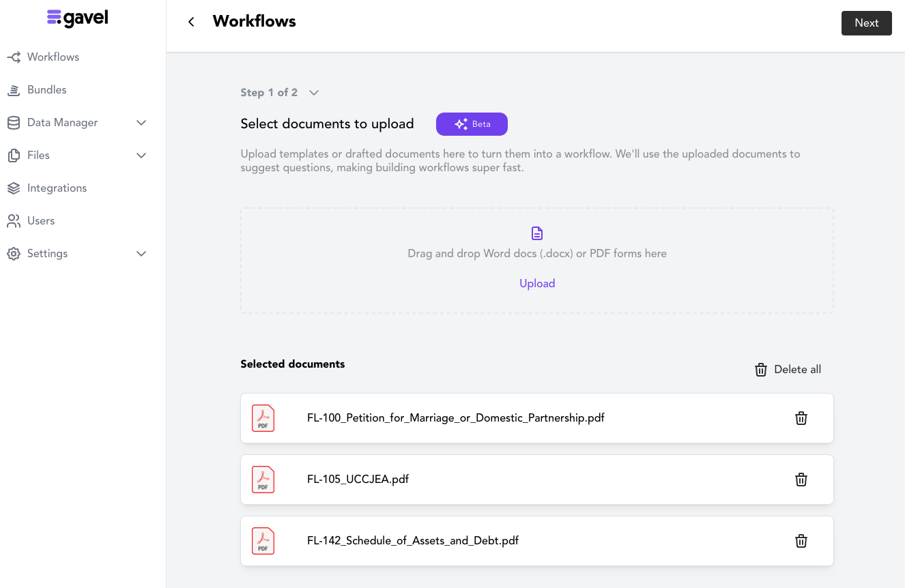The height and width of the screenshot is (588, 905).
Task: Click the document icon in the drop zone
Action: (537, 233)
